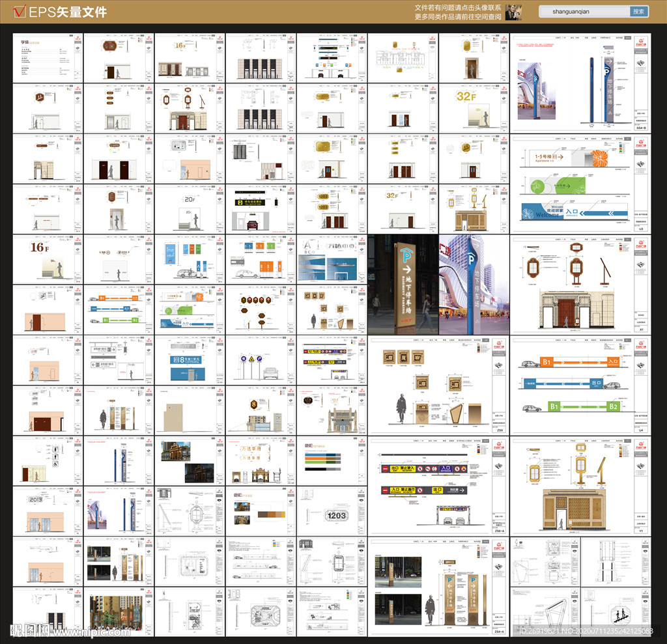Open the small 32F thumbnail with doorway

(403, 209)
